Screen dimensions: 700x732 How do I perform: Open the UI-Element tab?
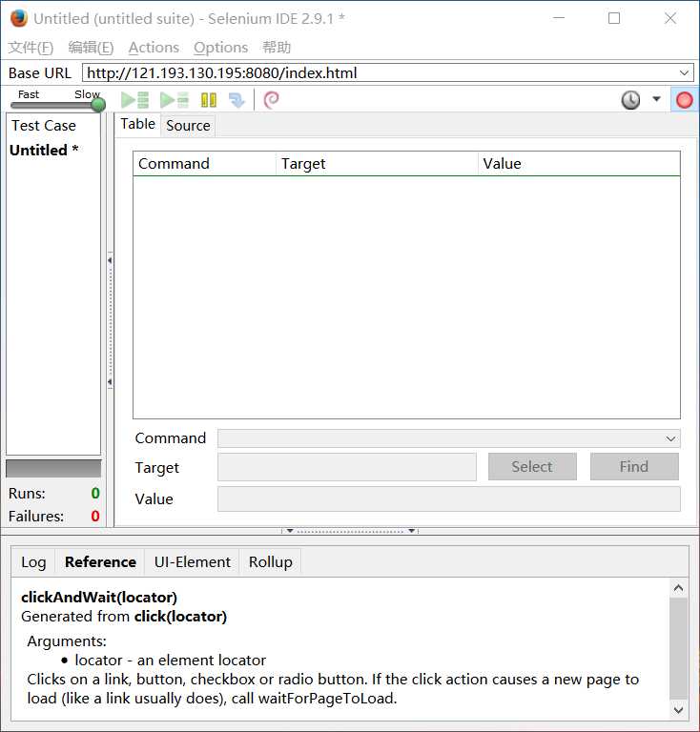click(193, 562)
